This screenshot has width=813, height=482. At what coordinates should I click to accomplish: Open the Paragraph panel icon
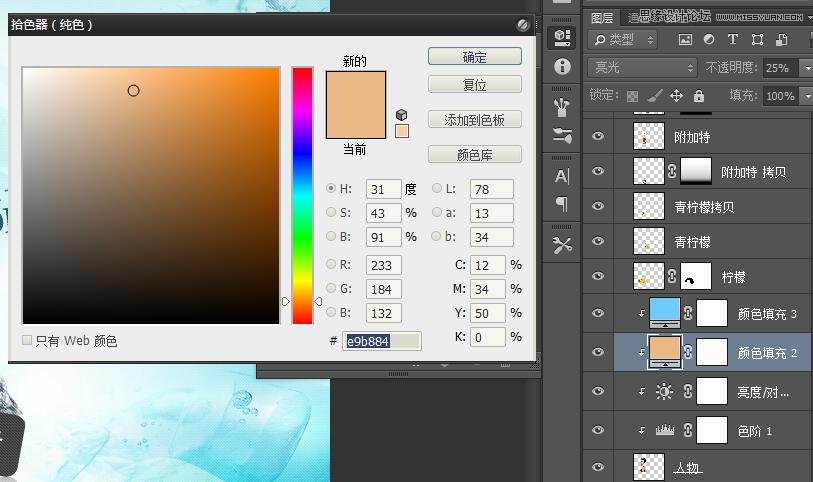pyautogui.click(x=562, y=204)
